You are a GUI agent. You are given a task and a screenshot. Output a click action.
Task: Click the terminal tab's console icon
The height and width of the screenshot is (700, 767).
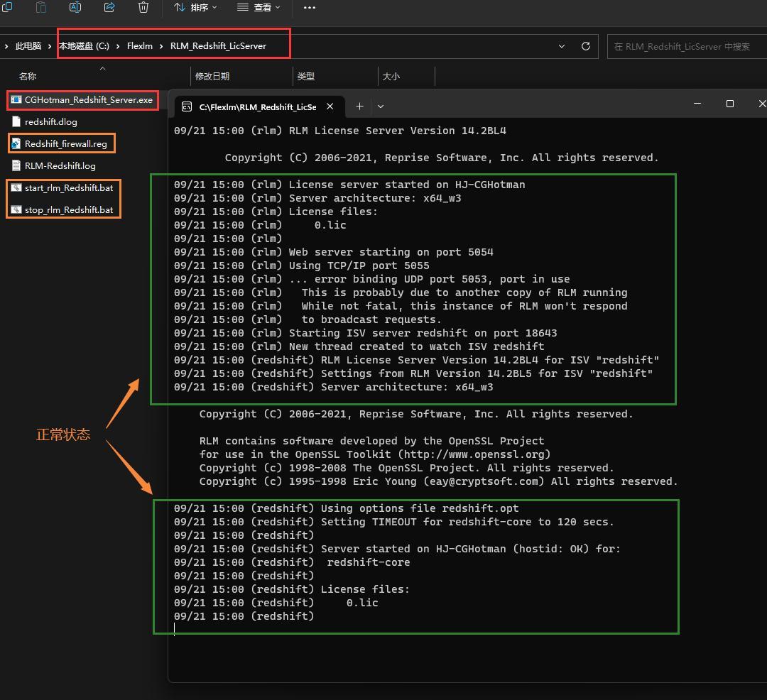(186, 106)
